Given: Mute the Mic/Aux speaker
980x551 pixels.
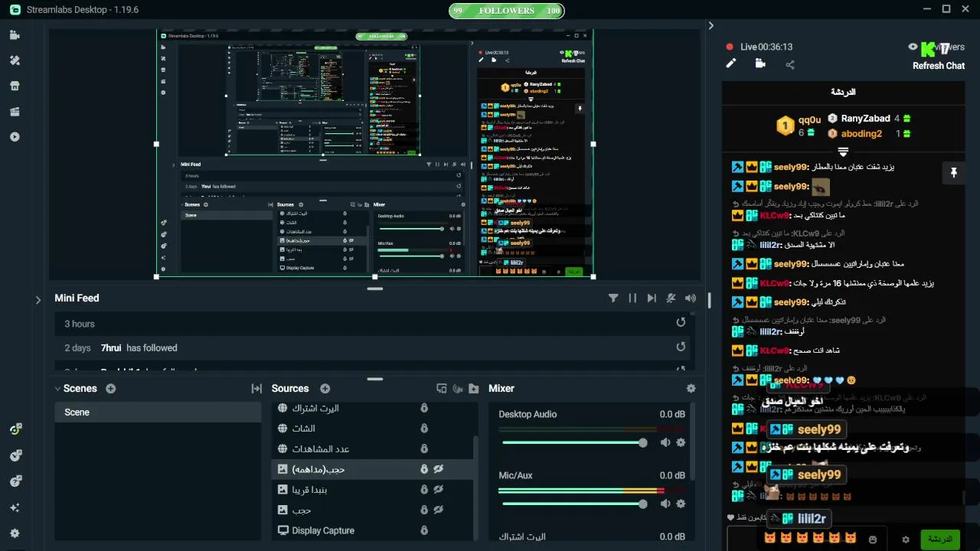Looking at the screenshot, I should point(665,504).
